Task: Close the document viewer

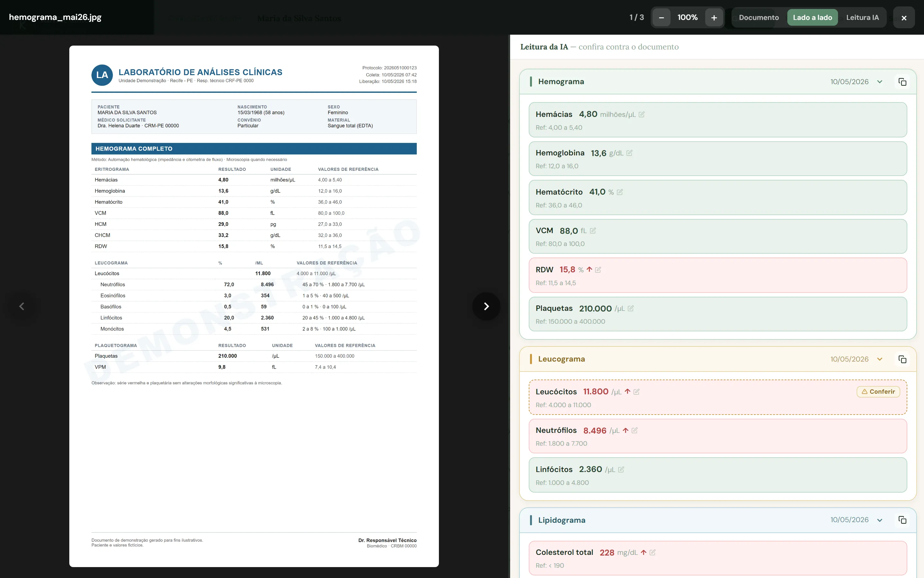Action: (904, 18)
